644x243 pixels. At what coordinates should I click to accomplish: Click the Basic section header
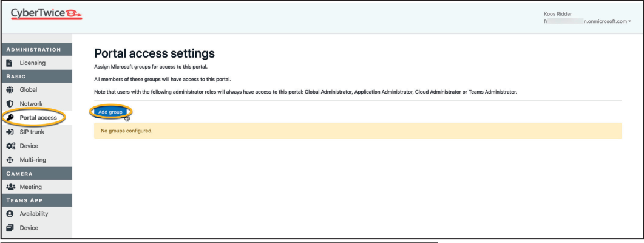coord(36,77)
